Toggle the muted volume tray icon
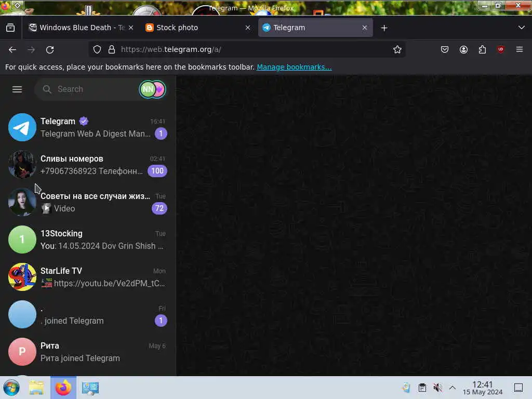 [437, 388]
